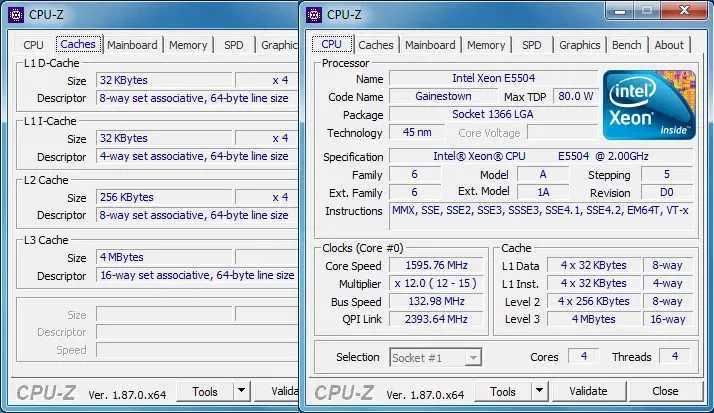Select the SPD tab in right window
This screenshot has height=413, width=714.
531,45
